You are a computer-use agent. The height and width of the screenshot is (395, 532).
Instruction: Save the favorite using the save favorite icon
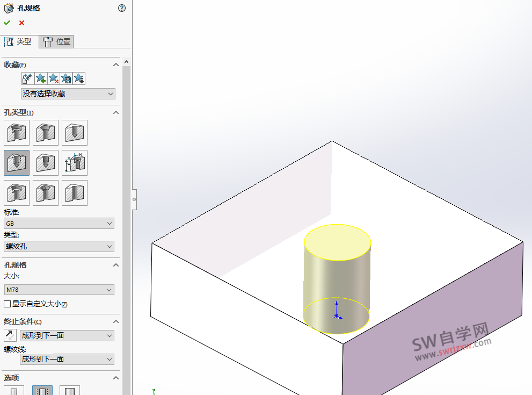(67, 78)
